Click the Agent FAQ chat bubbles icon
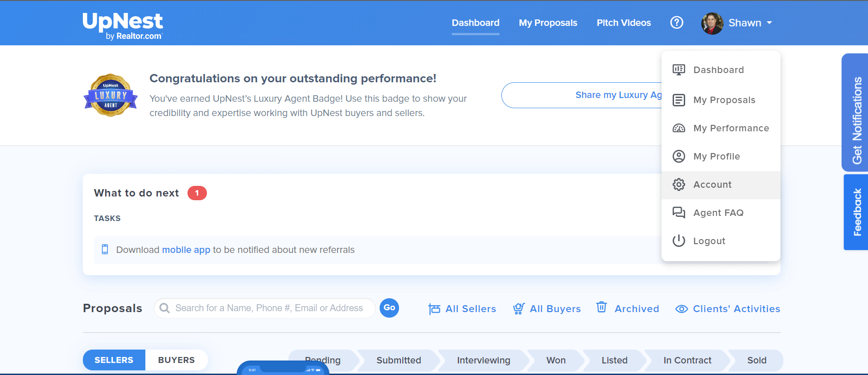The width and height of the screenshot is (868, 375). tap(679, 213)
